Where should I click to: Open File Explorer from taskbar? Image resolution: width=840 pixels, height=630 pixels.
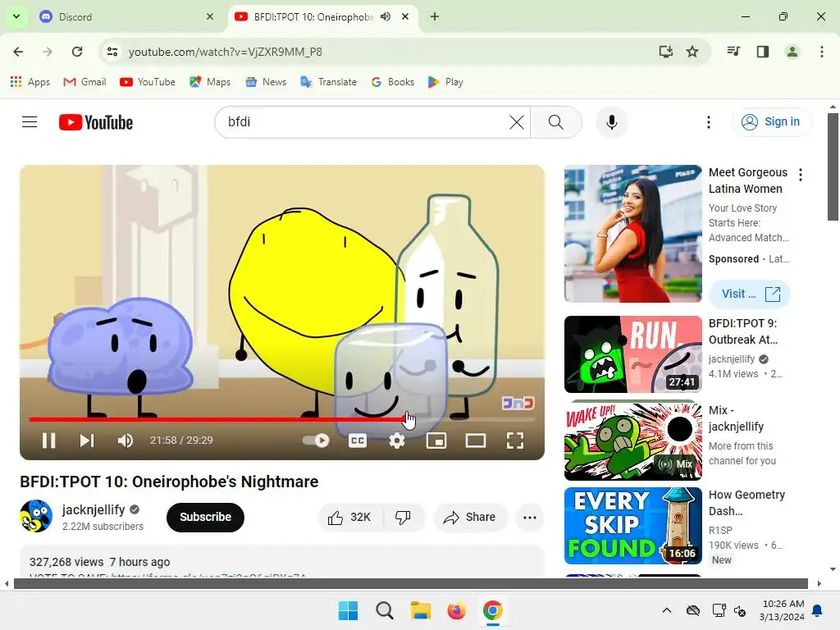pyautogui.click(x=421, y=610)
